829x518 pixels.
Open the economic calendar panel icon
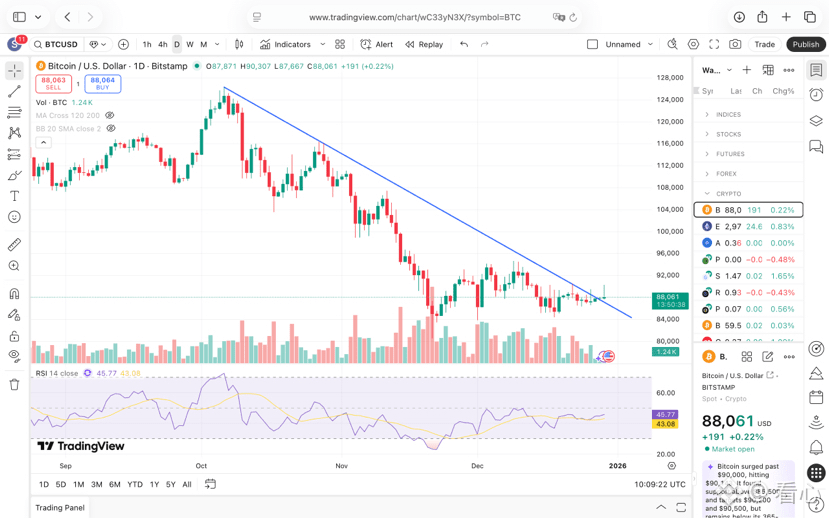point(816,396)
